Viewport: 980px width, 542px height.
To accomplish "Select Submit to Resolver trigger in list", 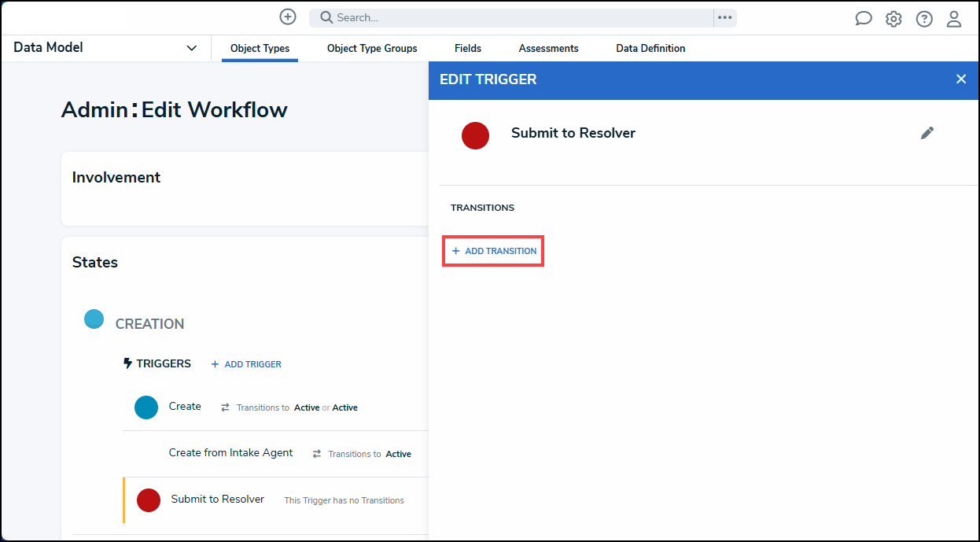I will coord(275,500).
